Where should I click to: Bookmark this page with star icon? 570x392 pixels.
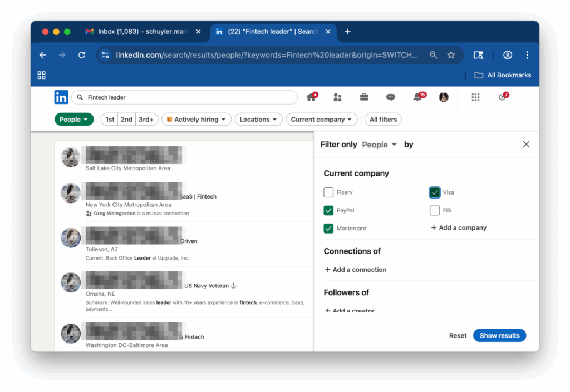pyautogui.click(x=451, y=55)
